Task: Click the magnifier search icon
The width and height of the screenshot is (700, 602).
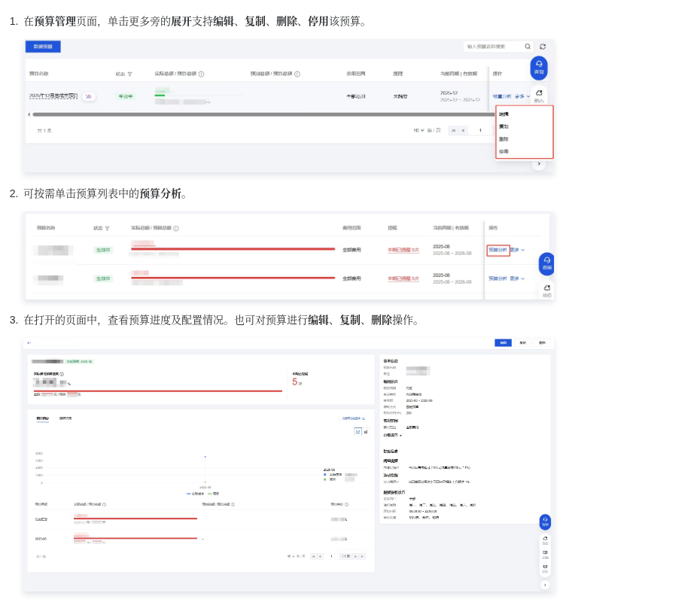Action: (528, 47)
